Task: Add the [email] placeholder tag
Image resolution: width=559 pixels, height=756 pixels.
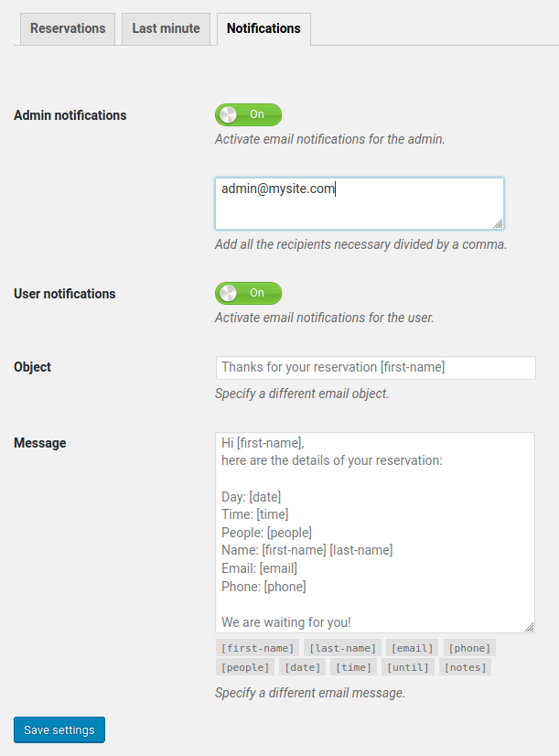Action: click(412, 648)
